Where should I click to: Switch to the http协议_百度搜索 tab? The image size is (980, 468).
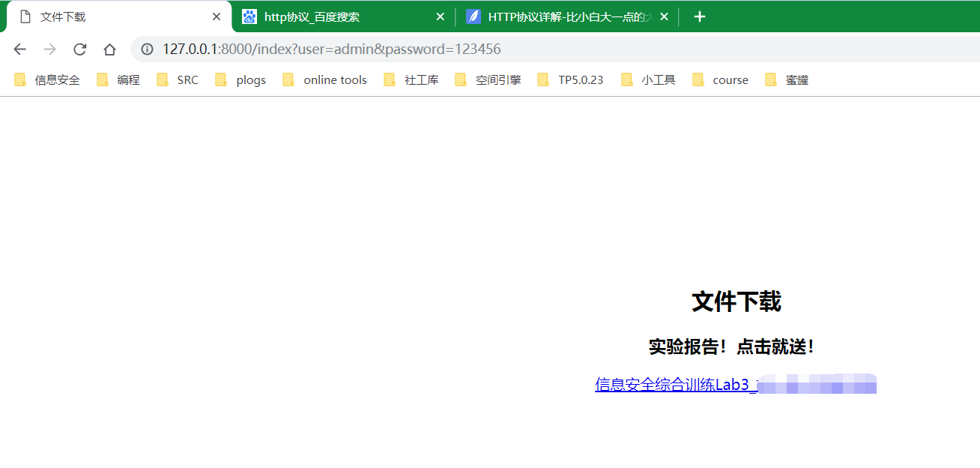pyautogui.click(x=343, y=16)
